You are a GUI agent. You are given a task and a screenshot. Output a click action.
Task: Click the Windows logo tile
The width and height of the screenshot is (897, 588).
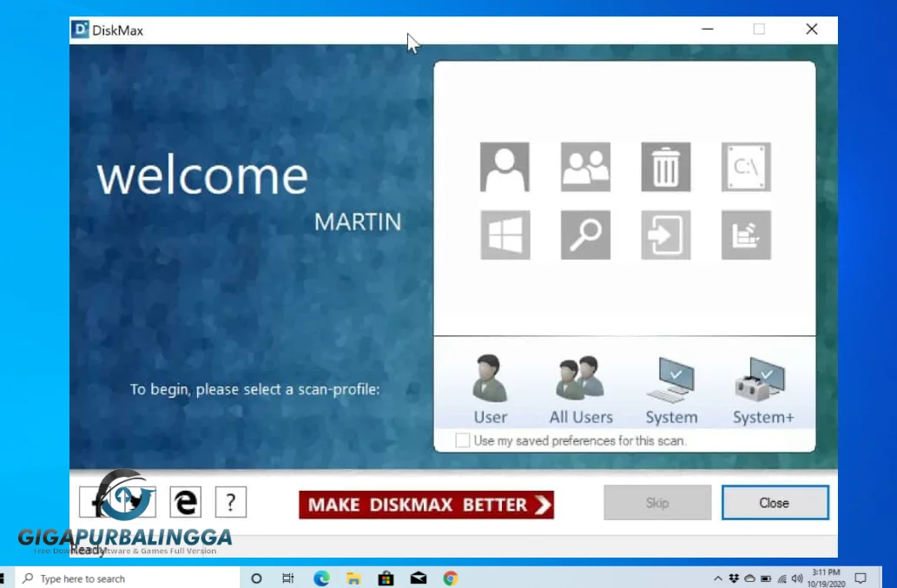coord(505,235)
